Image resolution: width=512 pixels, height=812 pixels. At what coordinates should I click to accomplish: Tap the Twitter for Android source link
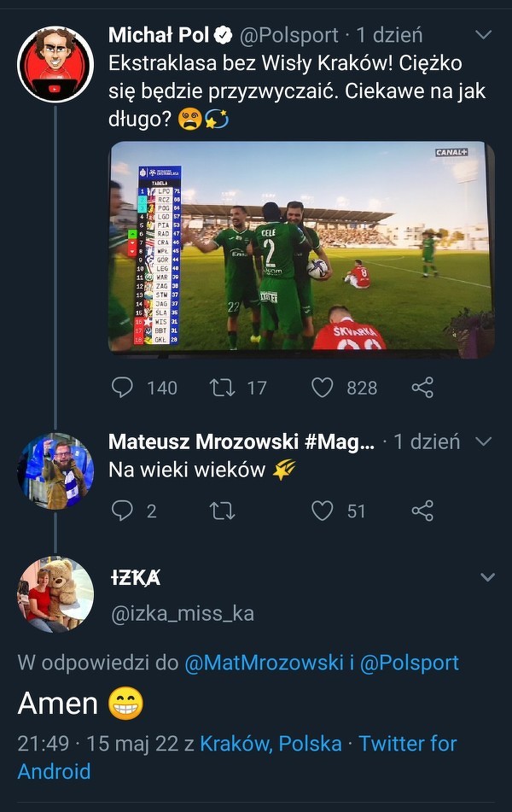click(407, 744)
